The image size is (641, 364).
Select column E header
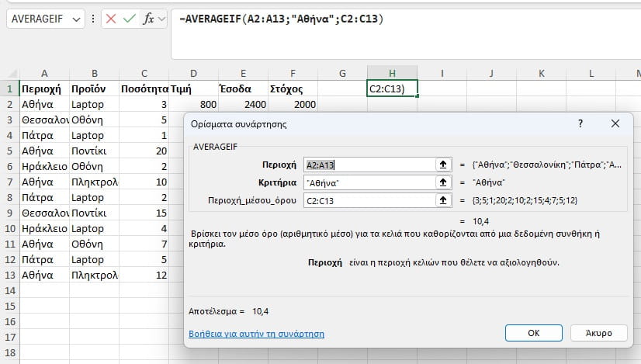pyautogui.click(x=243, y=73)
